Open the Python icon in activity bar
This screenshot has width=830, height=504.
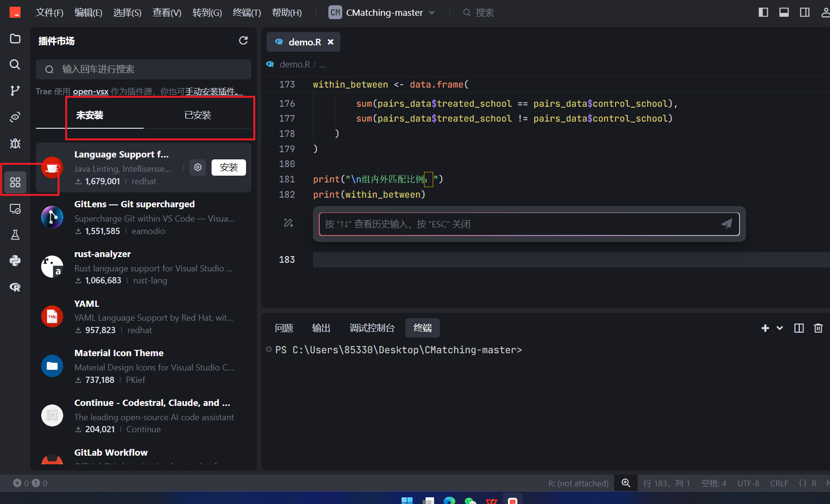point(15,260)
